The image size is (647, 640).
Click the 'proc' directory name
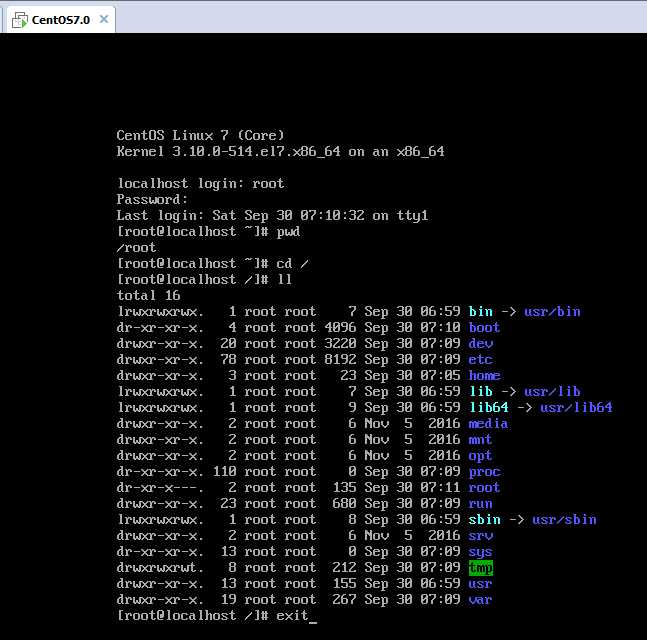[x=484, y=471]
